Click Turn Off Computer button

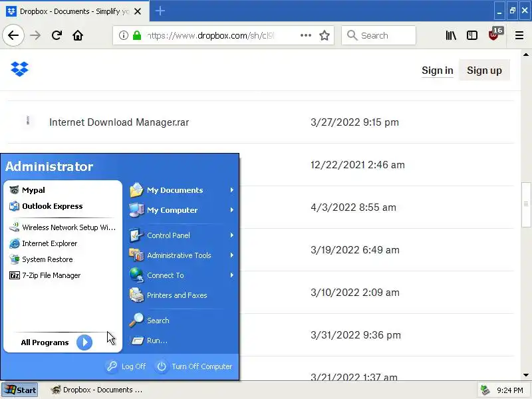click(194, 366)
